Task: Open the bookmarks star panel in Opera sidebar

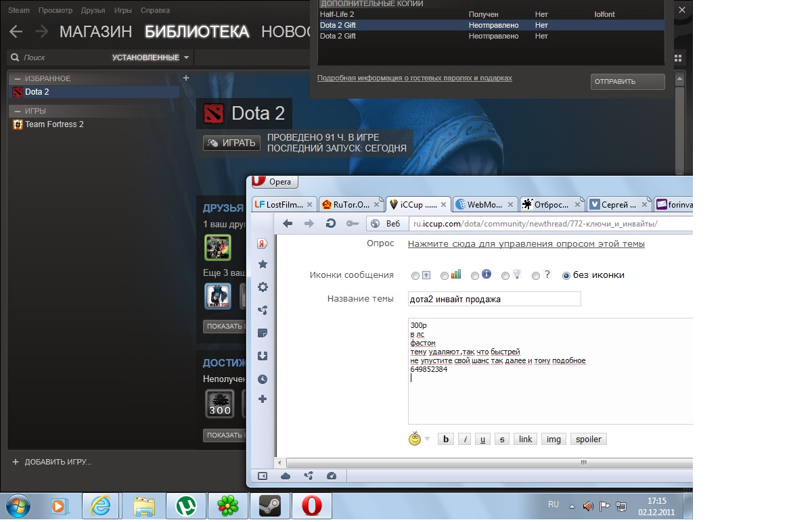Action: click(263, 264)
